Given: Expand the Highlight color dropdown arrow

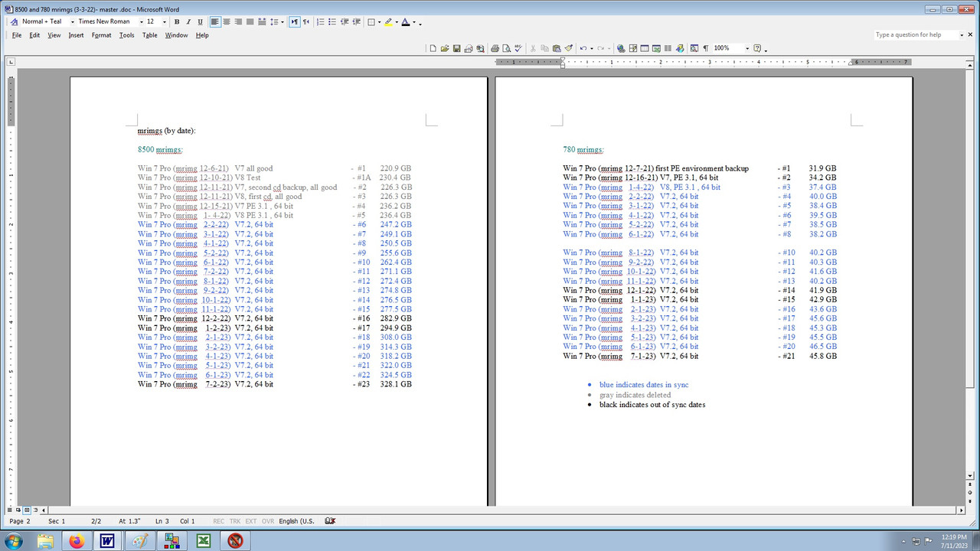Looking at the screenshot, I should (x=397, y=21).
